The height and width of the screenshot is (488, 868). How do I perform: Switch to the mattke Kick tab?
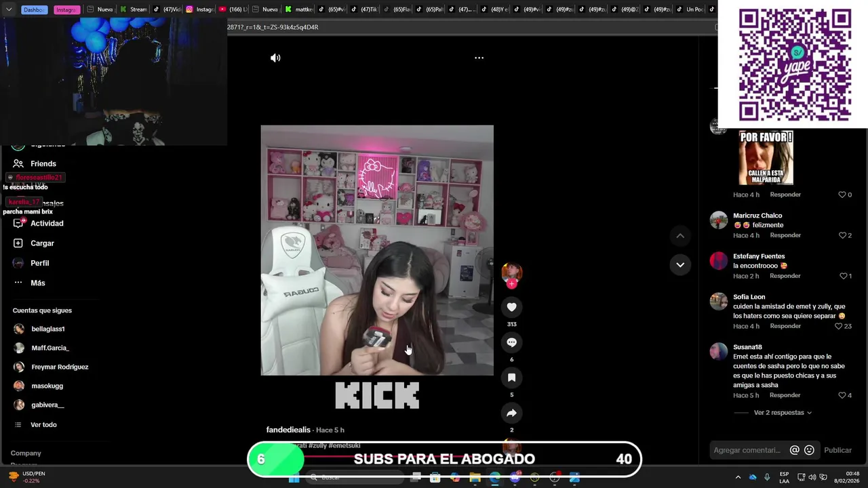click(299, 9)
